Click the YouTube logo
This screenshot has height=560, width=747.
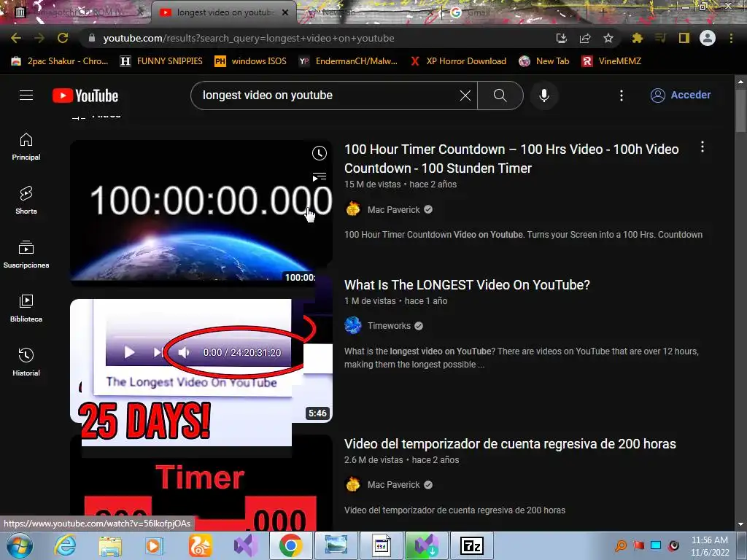[85, 96]
